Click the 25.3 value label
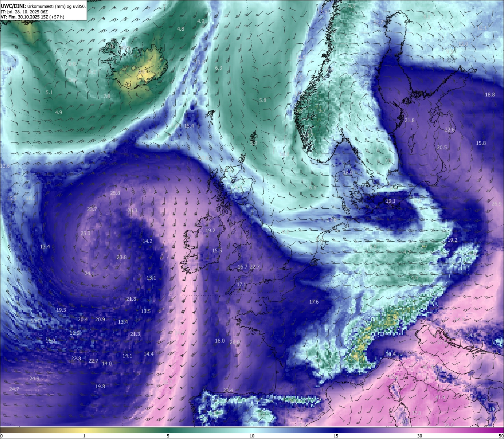This screenshot has height=439, width=504. [85, 233]
